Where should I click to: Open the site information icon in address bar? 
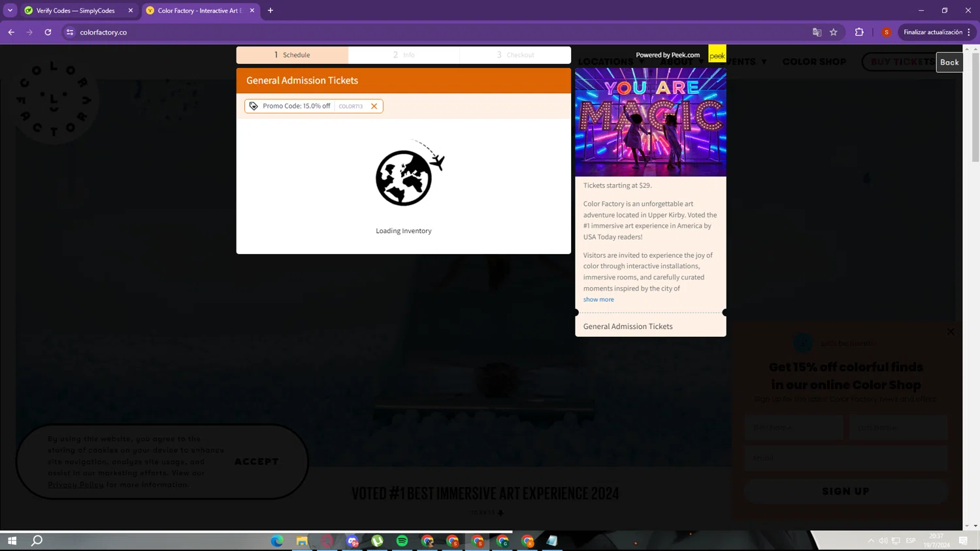tap(70, 32)
